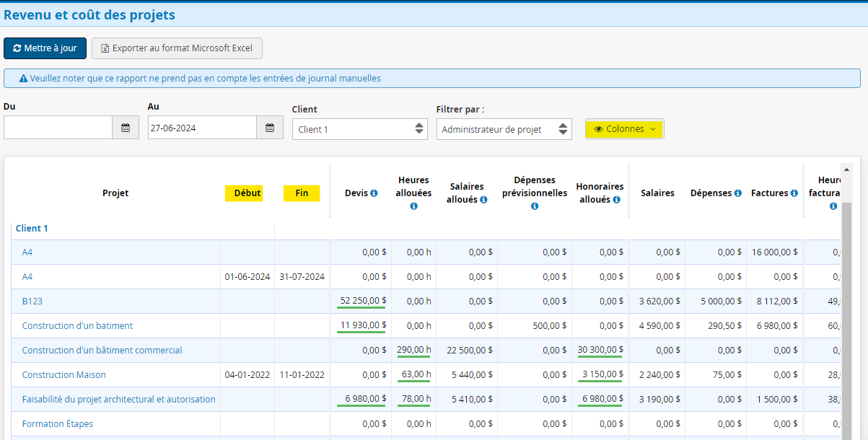Click info icon under Heures allouées header
This screenshot has width=868, height=440.
414,206
